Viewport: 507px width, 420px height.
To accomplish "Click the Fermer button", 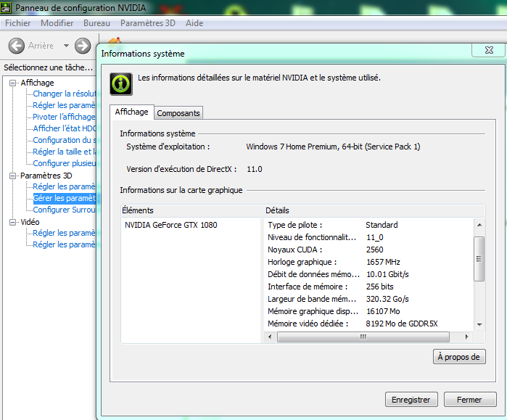I will click(x=469, y=400).
